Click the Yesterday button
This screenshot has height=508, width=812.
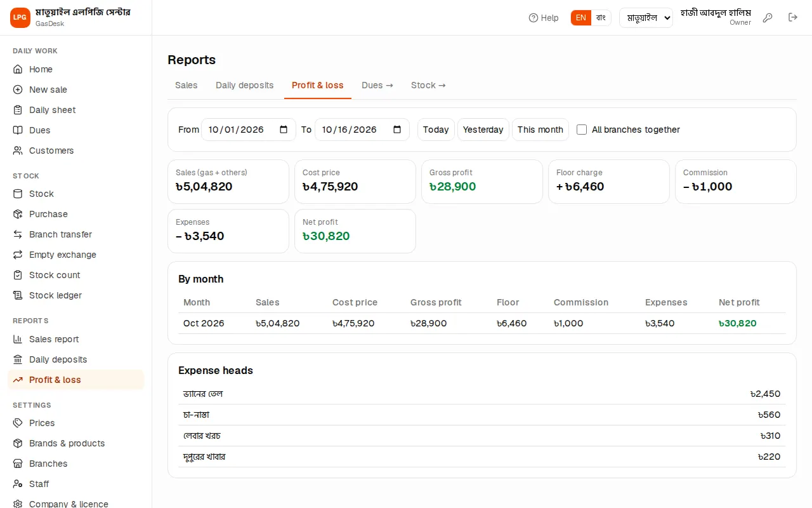(483, 130)
